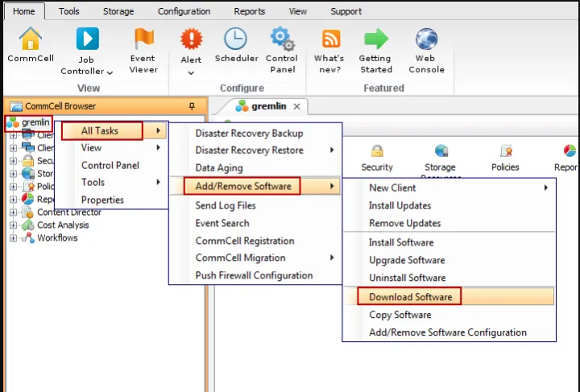Screen dimensions: 580x392
Task: Choose Control Panel from context menu
Action: click(111, 165)
